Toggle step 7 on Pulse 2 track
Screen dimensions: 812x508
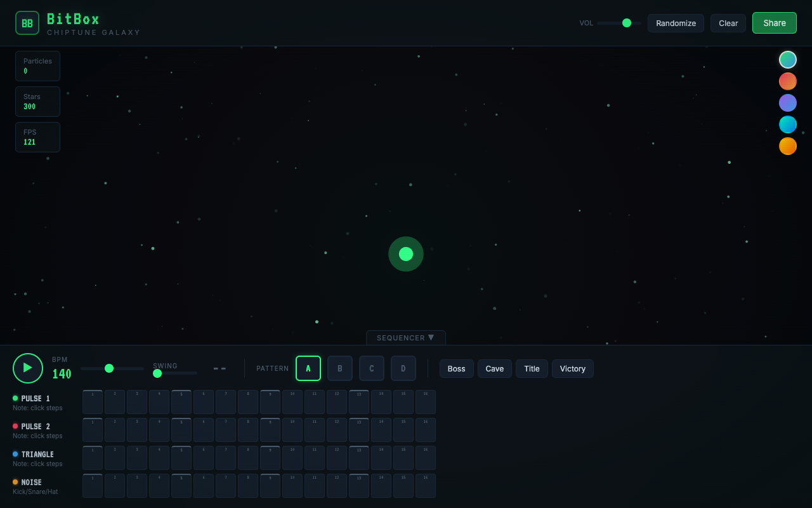pos(226,430)
